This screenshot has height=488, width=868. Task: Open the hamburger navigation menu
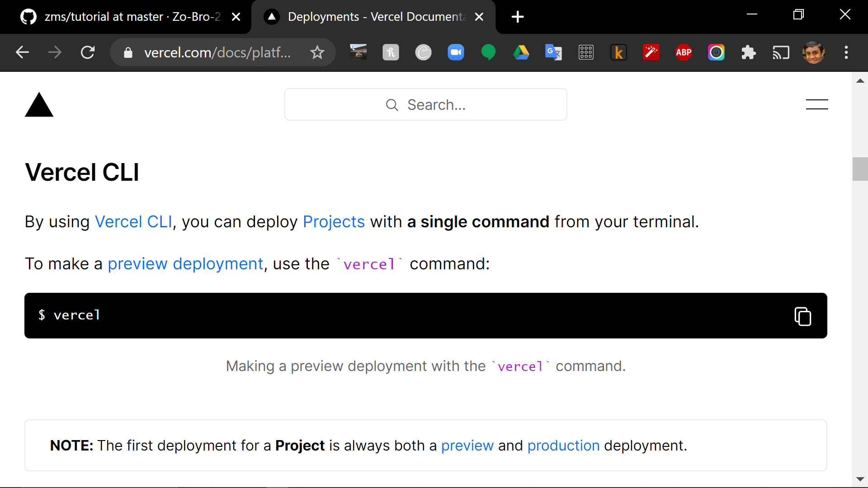point(816,104)
